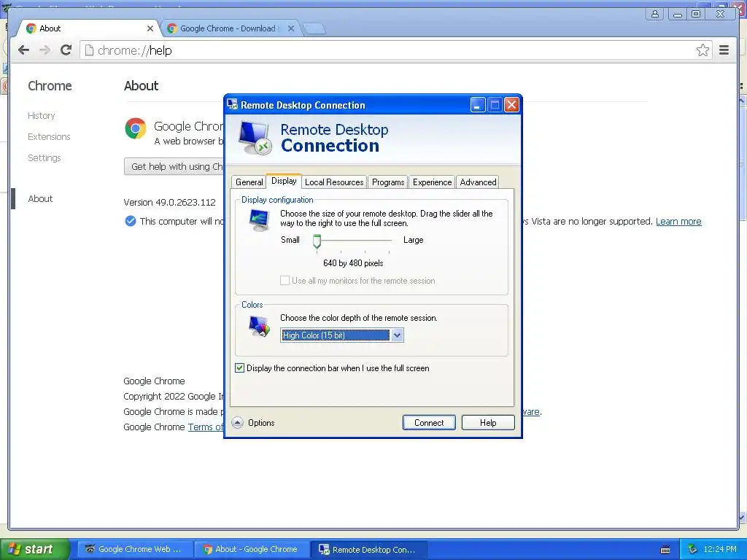Click Get help with using Chrome button
This screenshot has width=747, height=560.
[174, 167]
